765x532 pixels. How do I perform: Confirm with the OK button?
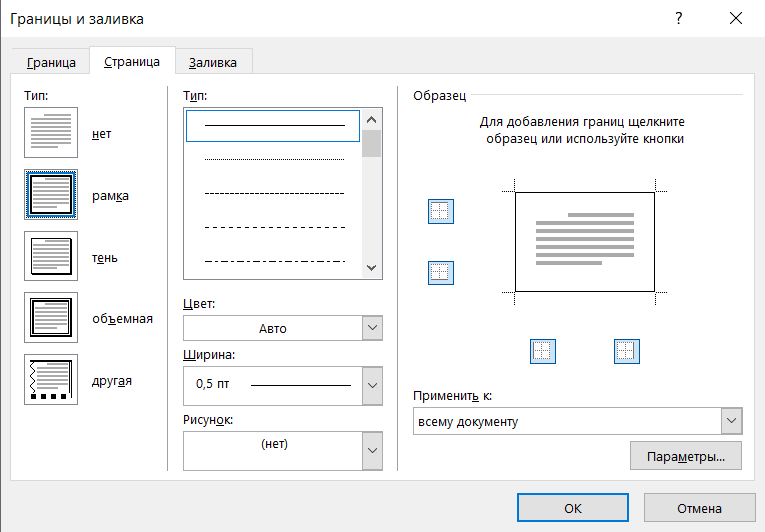point(573,508)
